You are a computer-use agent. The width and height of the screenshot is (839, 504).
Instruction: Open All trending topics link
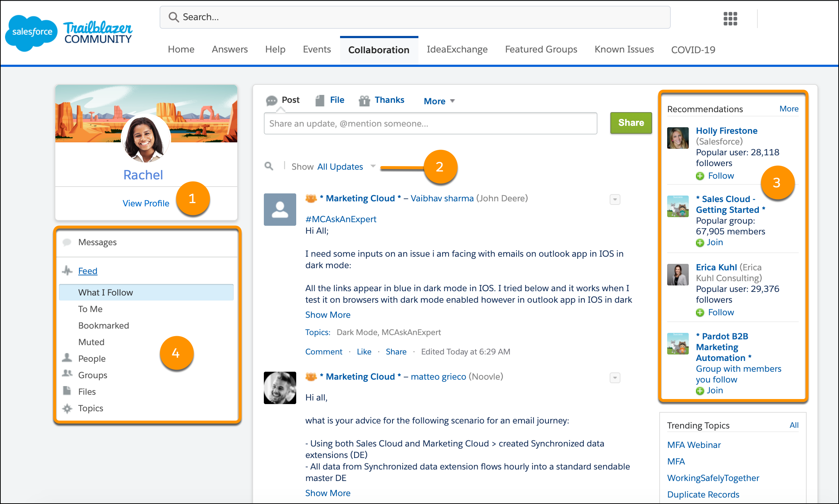tap(794, 425)
